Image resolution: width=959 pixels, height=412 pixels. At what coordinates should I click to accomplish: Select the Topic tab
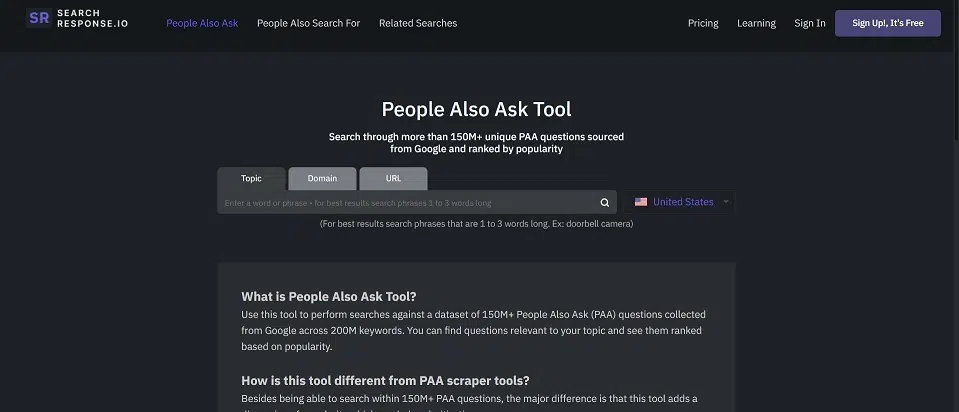[251, 178]
